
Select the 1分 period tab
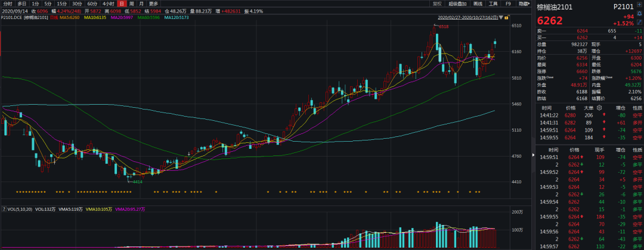coord(35,4)
